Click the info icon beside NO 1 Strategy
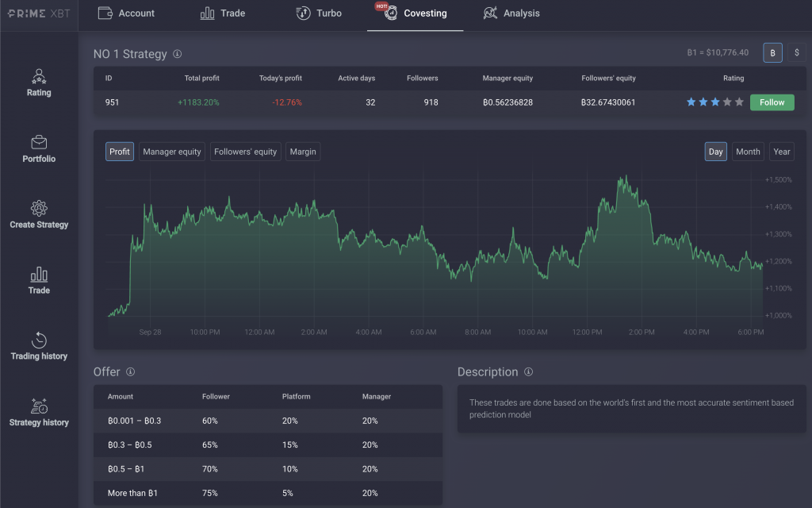The image size is (812, 508). coord(178,54)
